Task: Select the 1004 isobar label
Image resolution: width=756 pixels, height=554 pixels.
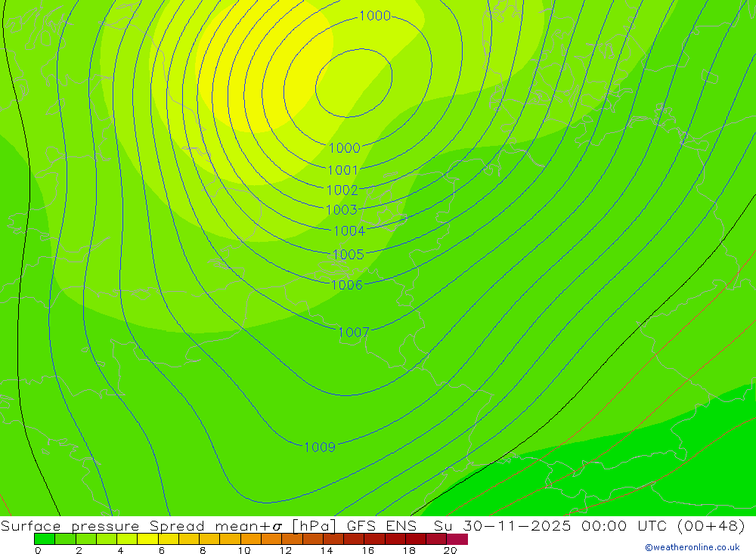Action: (349, 231)
